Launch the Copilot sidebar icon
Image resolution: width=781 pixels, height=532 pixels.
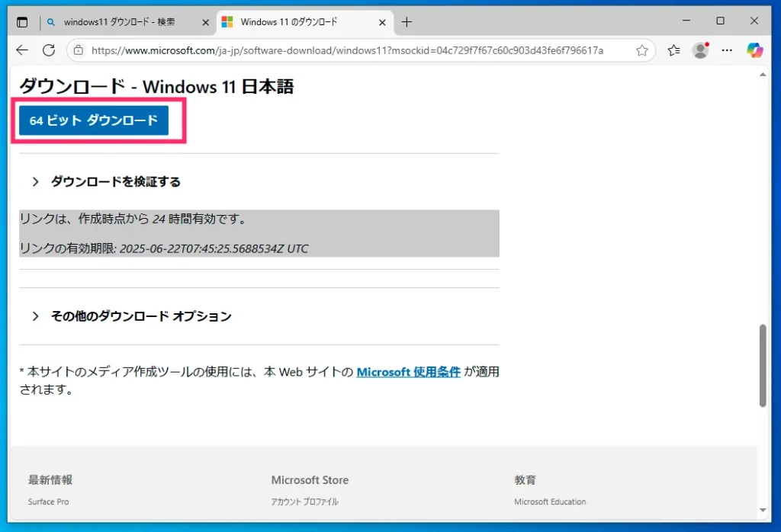tap(754, 50)
